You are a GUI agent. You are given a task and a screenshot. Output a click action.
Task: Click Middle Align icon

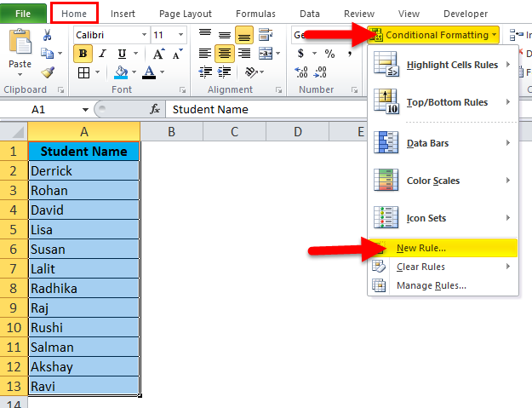point(224,35)
